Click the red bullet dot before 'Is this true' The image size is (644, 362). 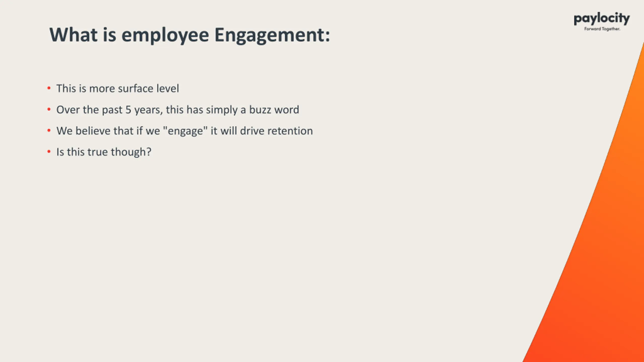[49, 152]
